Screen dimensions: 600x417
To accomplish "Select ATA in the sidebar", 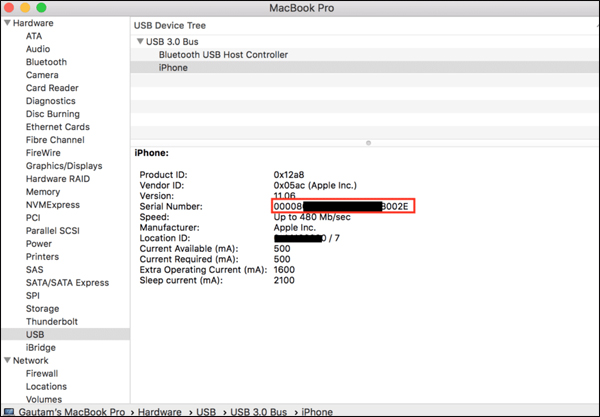I will click(34, 36).
